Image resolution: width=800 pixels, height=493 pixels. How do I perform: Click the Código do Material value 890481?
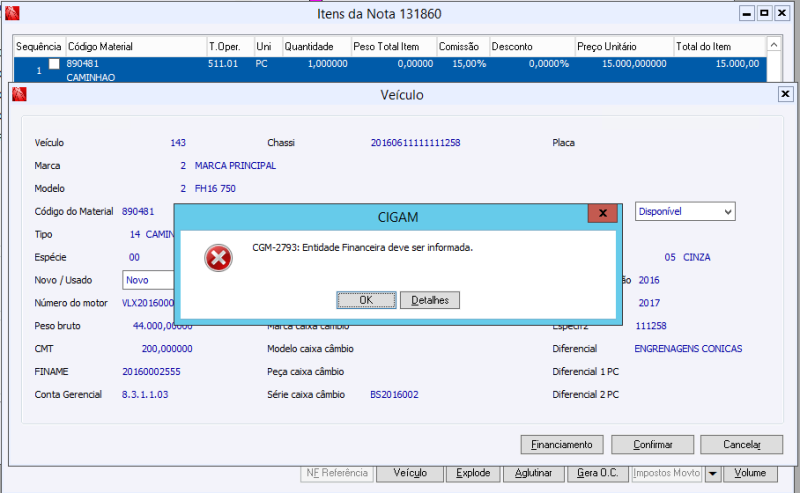click(138, 211)
